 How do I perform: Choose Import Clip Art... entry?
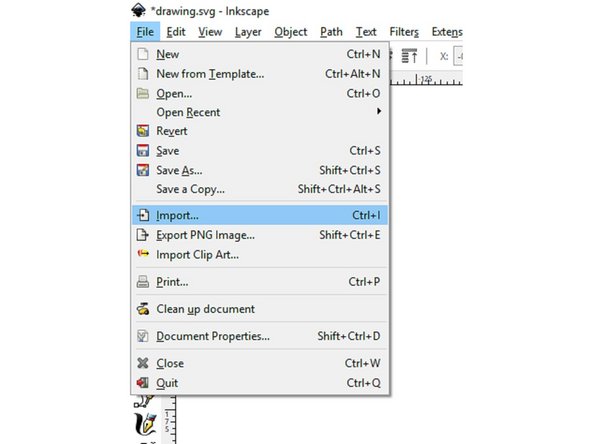point(260,254)
